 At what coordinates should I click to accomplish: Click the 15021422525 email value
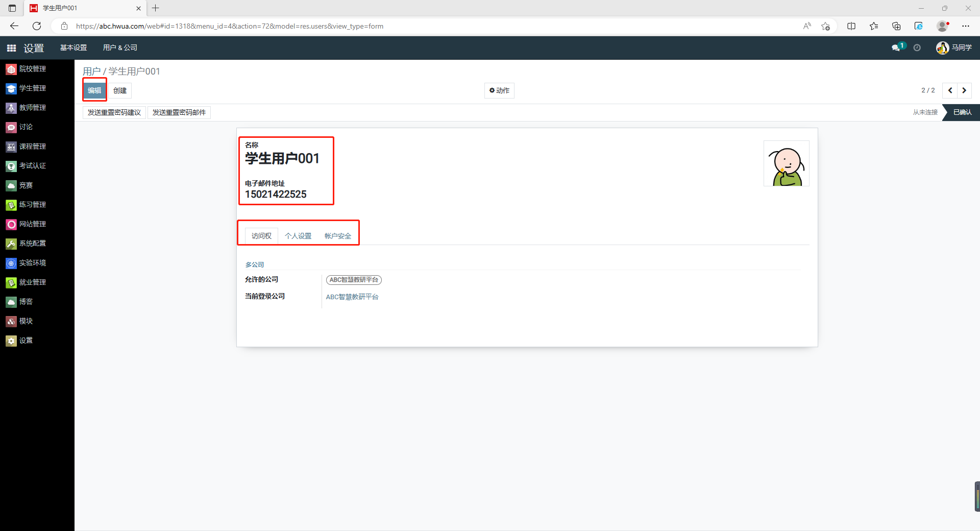[276, 195]
